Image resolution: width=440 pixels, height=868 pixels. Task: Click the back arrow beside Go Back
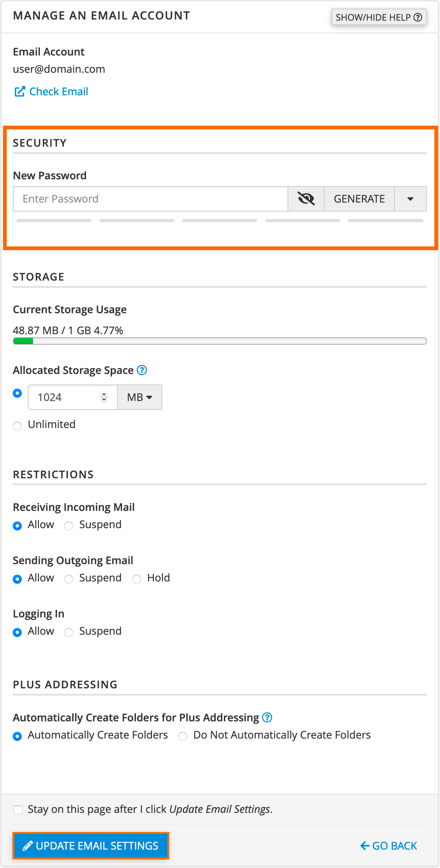363,846
